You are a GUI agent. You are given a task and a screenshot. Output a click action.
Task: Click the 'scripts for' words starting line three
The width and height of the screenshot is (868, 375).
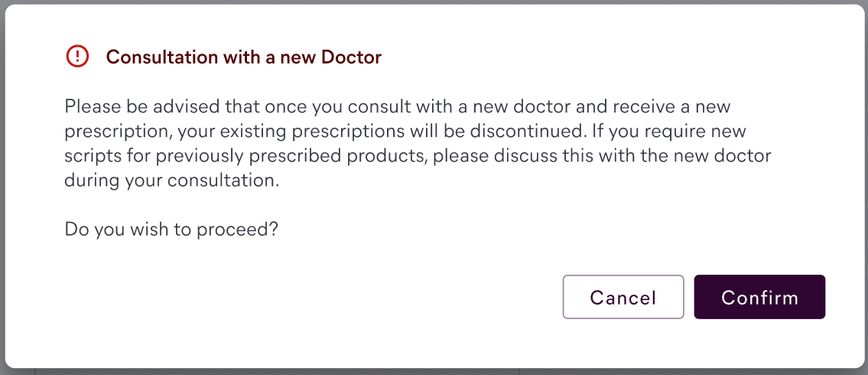coord(107,156)
